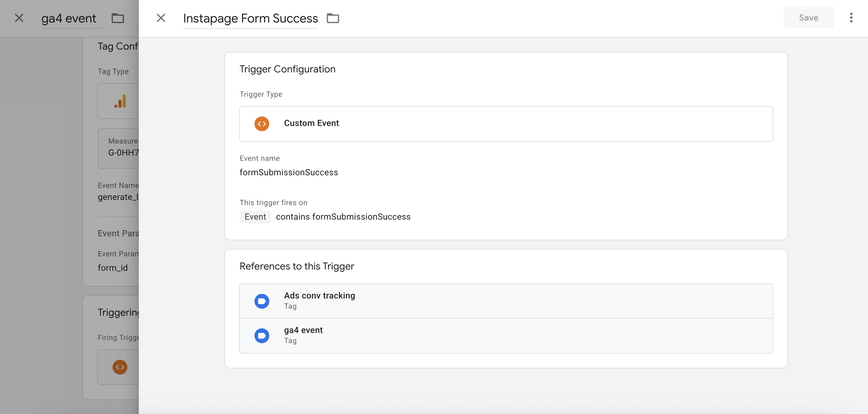This screenshot has height=414, width=868.
Task: Open the ga4 event tag reference
Action: click(x=506, y=335)
